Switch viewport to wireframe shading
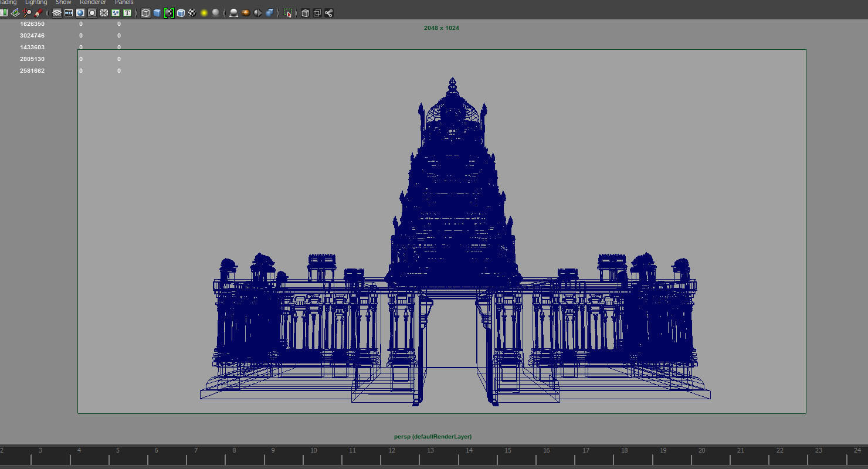The image size is (868, 469). click(x=145, y=13)
